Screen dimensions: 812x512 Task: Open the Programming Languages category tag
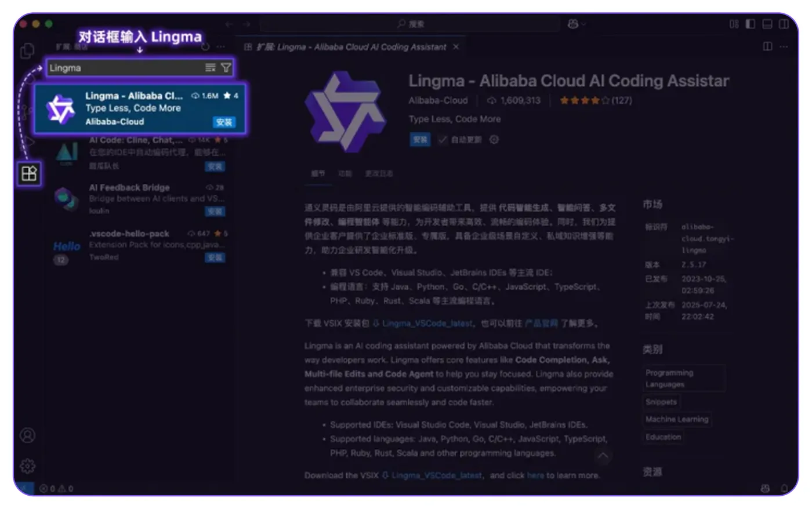tap(684, 378)
